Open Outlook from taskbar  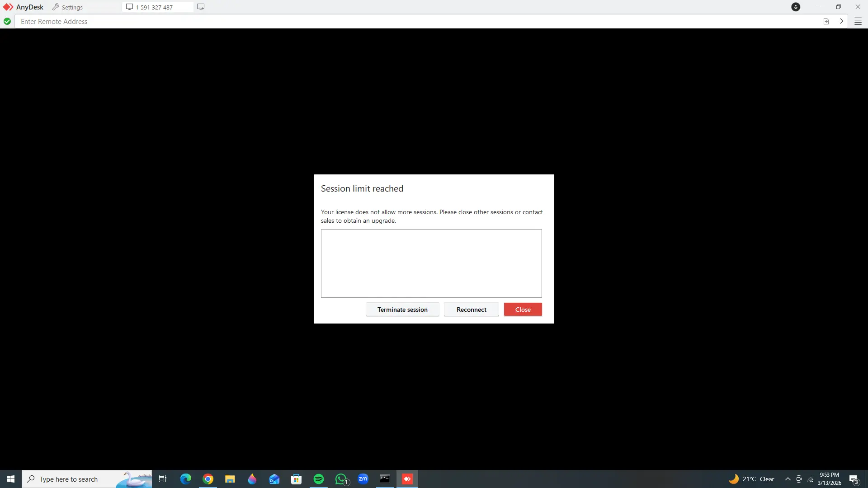point(274,479)
